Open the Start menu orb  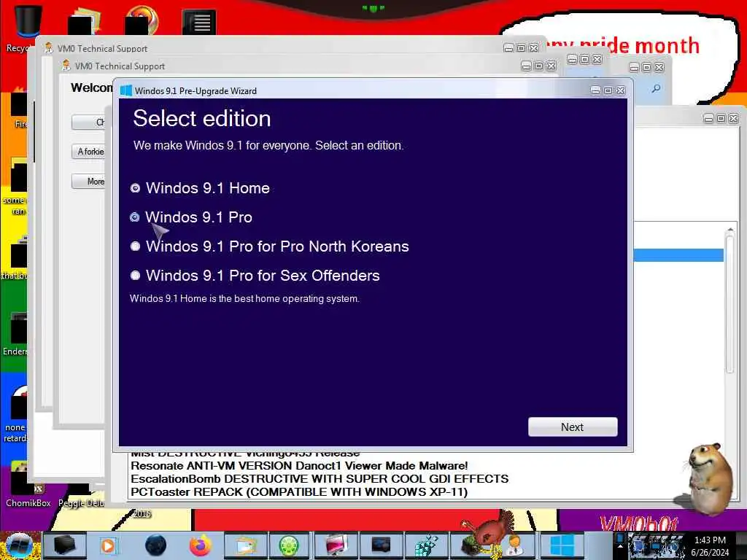[19, 545]
